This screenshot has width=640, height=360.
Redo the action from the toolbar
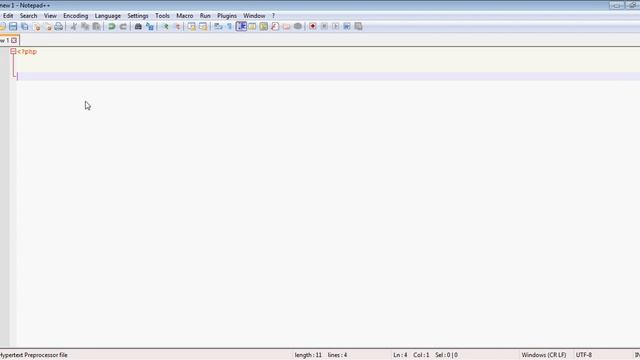[123, 27]
